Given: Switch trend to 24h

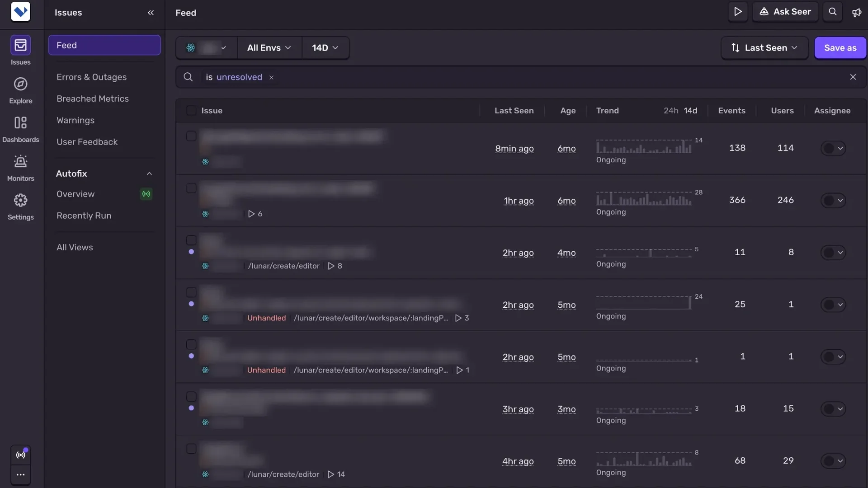Looking at the screenshot, I should [671, 111].
